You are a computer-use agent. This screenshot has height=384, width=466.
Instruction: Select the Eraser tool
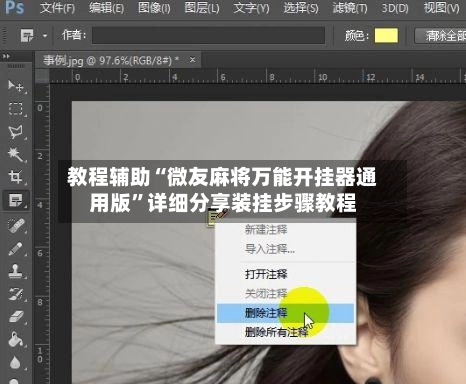click(16, 316)
